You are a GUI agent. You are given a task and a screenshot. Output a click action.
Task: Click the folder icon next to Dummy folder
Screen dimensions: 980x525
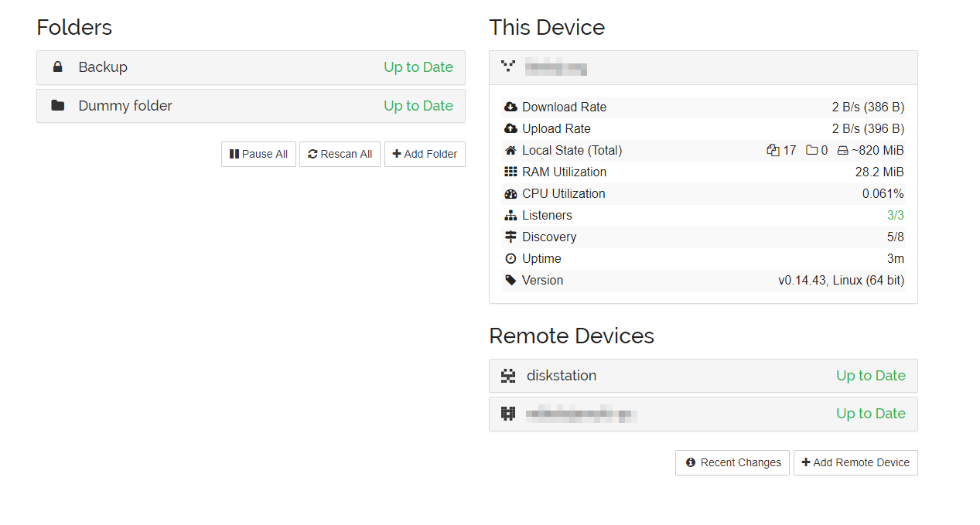(58, 105)
